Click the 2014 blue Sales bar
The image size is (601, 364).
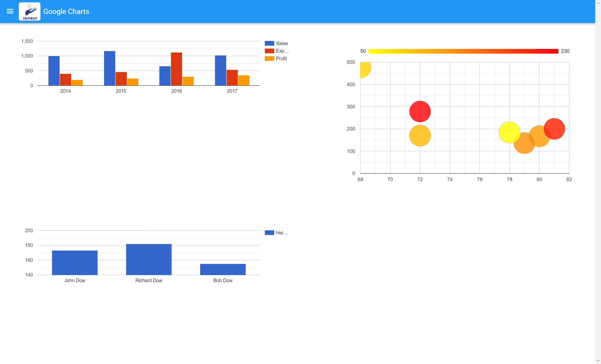[x=54, y=71]
